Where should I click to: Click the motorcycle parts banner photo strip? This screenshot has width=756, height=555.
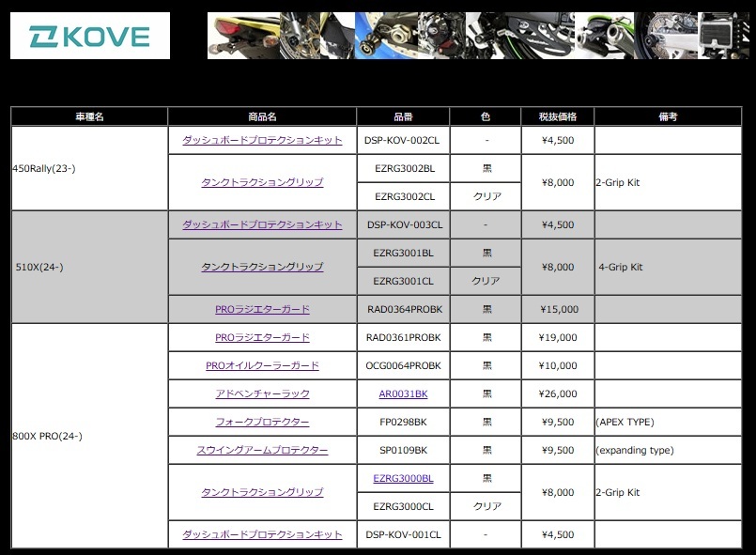478,36
